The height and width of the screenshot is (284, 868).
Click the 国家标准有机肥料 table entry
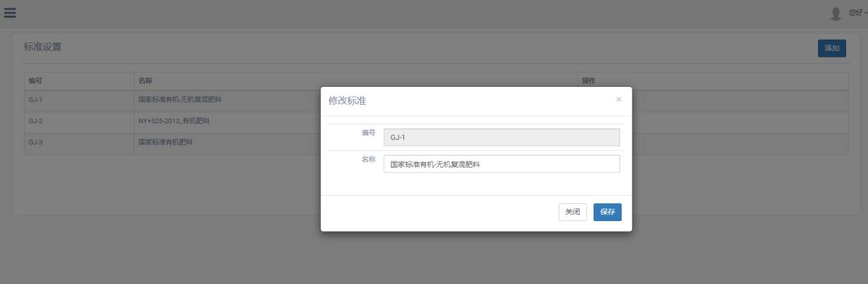click(166, 143)
